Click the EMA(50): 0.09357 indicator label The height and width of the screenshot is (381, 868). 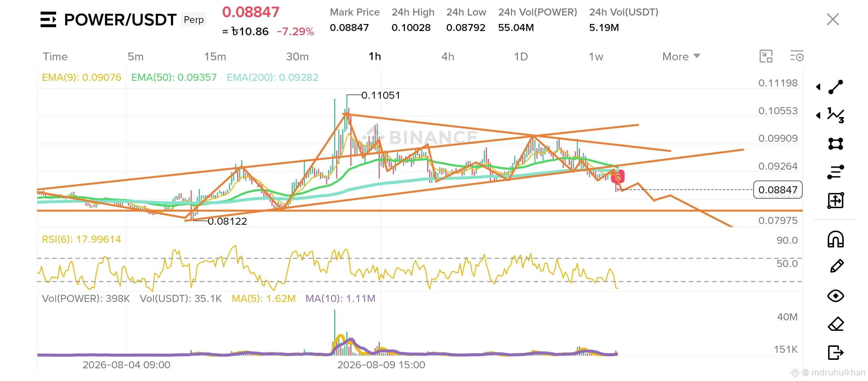tap(174, 77)
